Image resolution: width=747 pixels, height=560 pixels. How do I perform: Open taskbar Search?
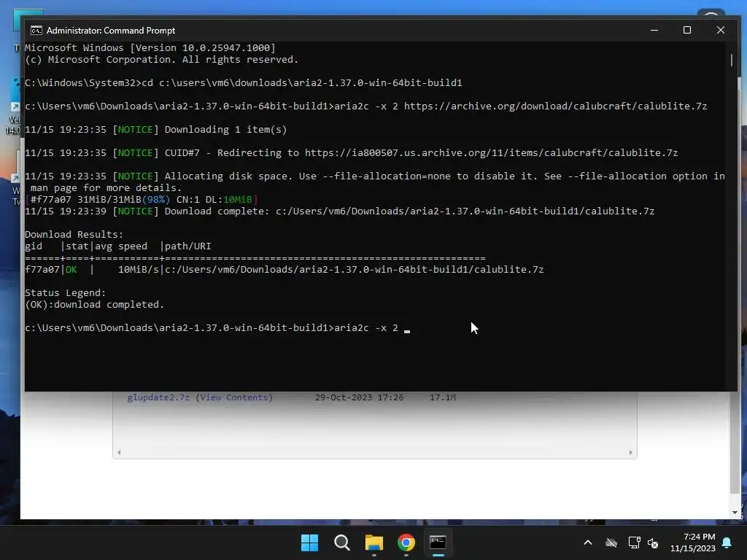(x=342, y=542)
